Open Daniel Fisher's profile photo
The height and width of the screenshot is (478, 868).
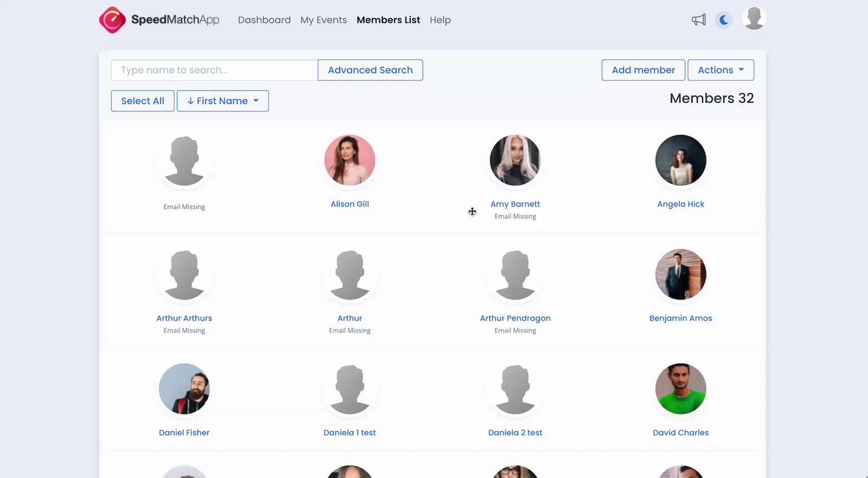184,388
